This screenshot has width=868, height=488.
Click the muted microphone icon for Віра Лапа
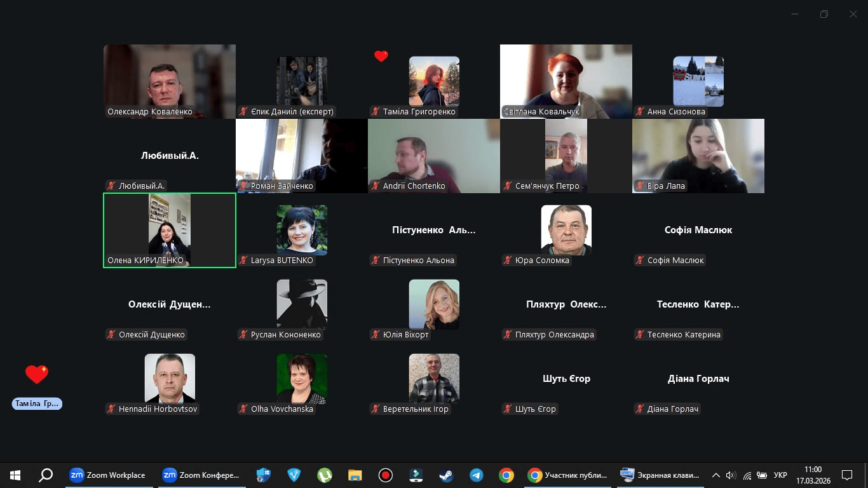pos(641,186)
